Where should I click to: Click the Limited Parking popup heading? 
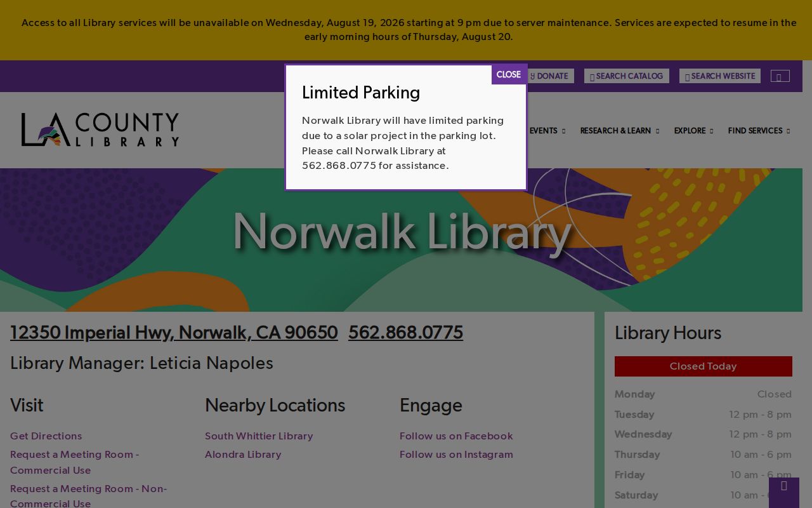[x=361, y=93]
